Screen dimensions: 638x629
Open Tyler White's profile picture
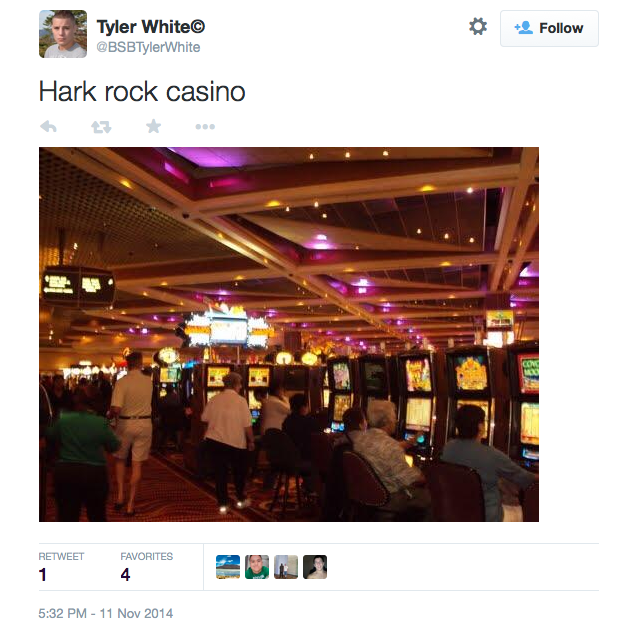pos(63,34)
